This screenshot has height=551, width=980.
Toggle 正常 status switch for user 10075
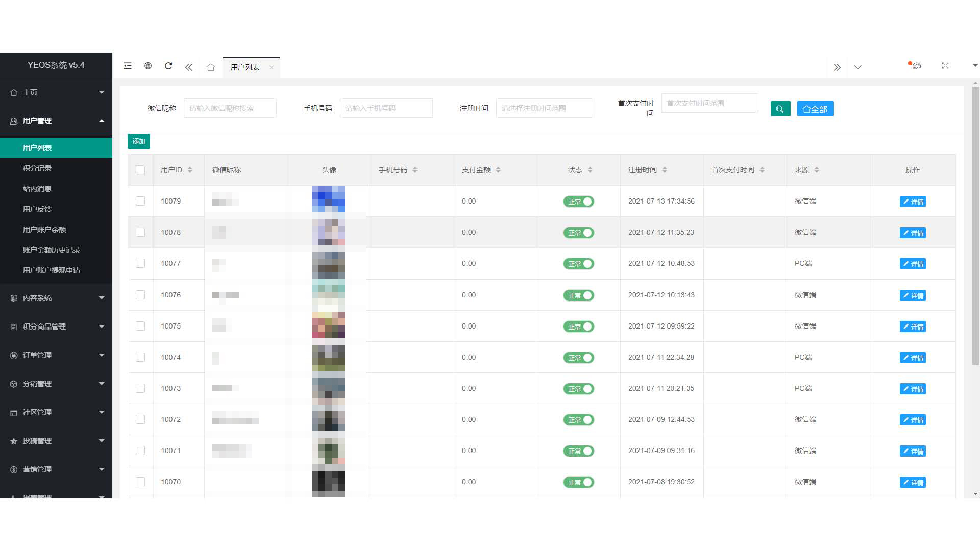pos(579,327)
